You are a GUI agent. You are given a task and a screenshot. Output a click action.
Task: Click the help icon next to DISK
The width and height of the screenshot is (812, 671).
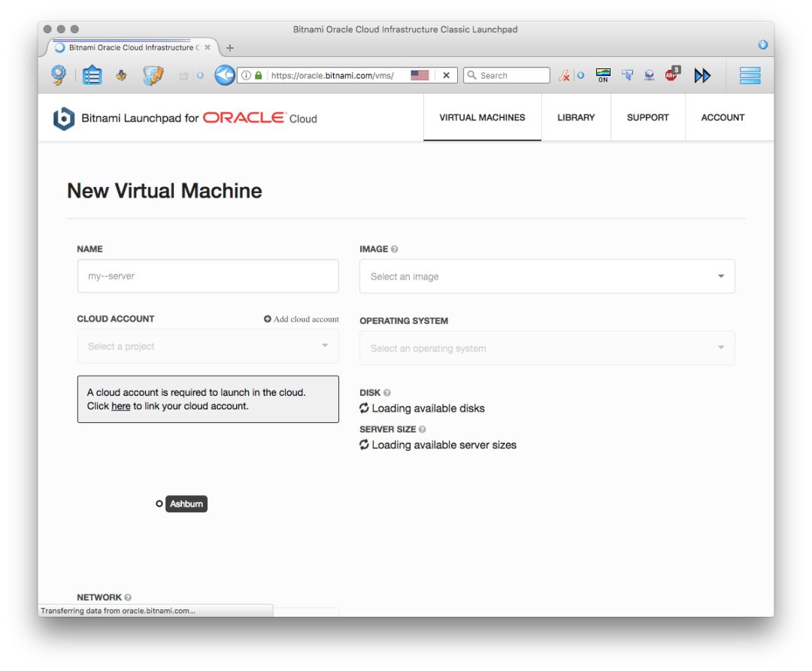pos(387,393)
